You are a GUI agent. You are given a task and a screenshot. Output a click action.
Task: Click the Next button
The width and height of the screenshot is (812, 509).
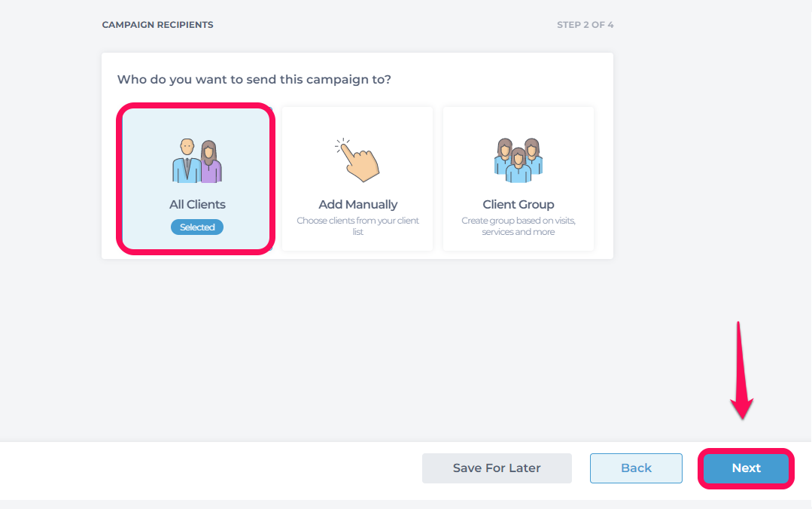click(x=747, y=468)
